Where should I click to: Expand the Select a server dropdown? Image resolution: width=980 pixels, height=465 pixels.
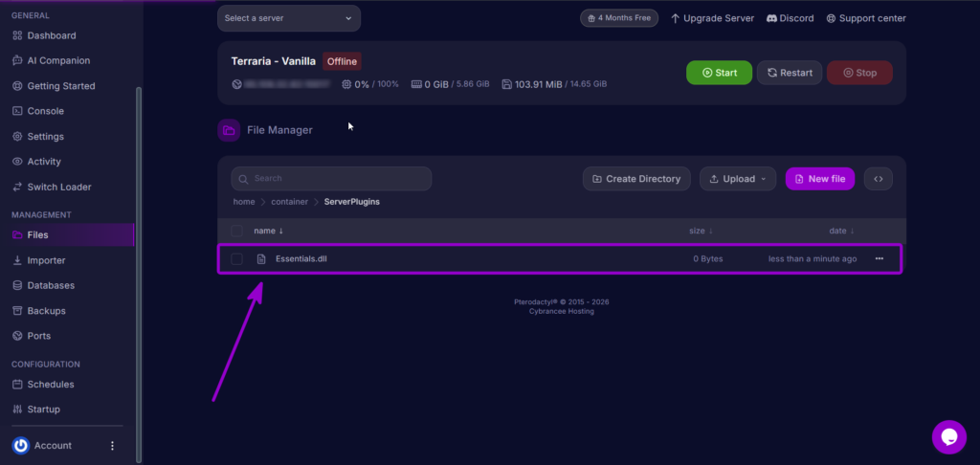289,18
